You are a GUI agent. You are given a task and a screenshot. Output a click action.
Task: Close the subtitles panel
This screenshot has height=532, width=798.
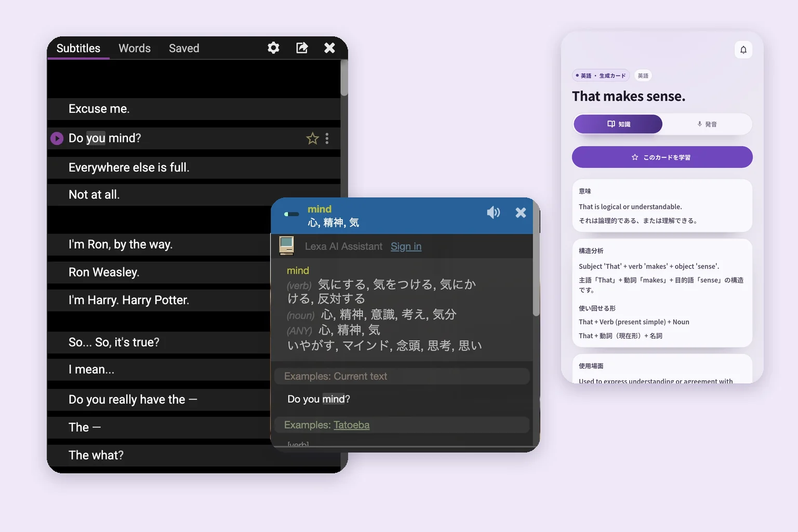coord(329,48)
